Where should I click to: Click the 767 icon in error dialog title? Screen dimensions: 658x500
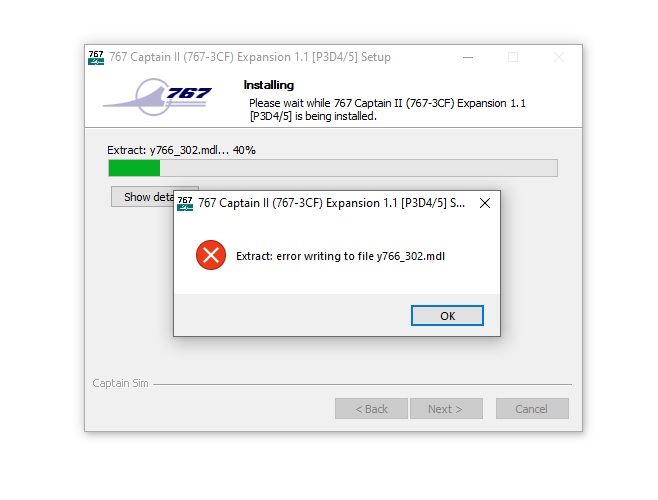[x=185, y=203]
